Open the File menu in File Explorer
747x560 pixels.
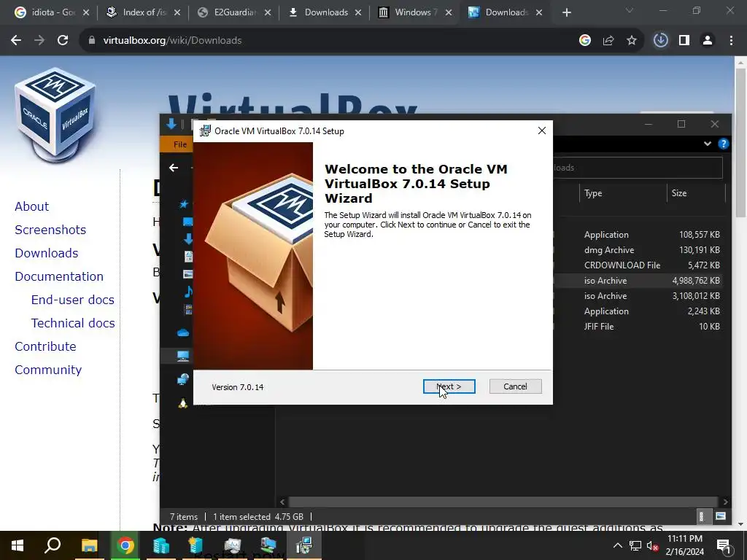point(179,144)
